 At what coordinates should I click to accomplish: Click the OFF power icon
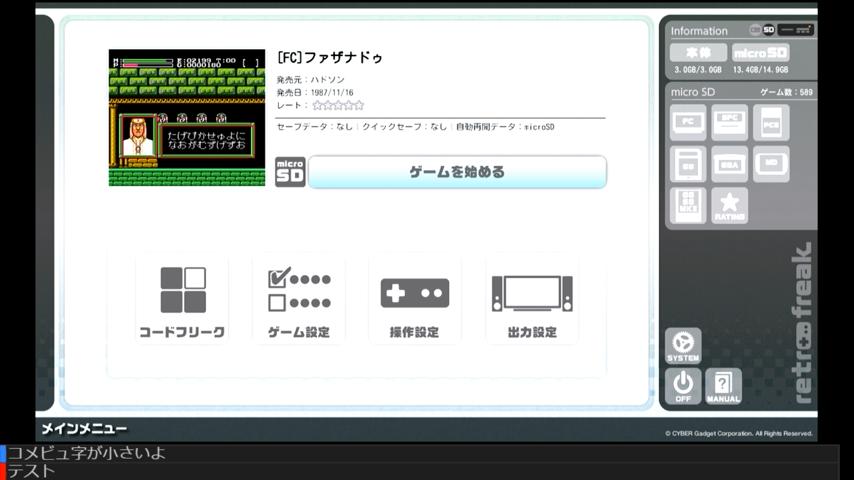[x=683, y=386]
